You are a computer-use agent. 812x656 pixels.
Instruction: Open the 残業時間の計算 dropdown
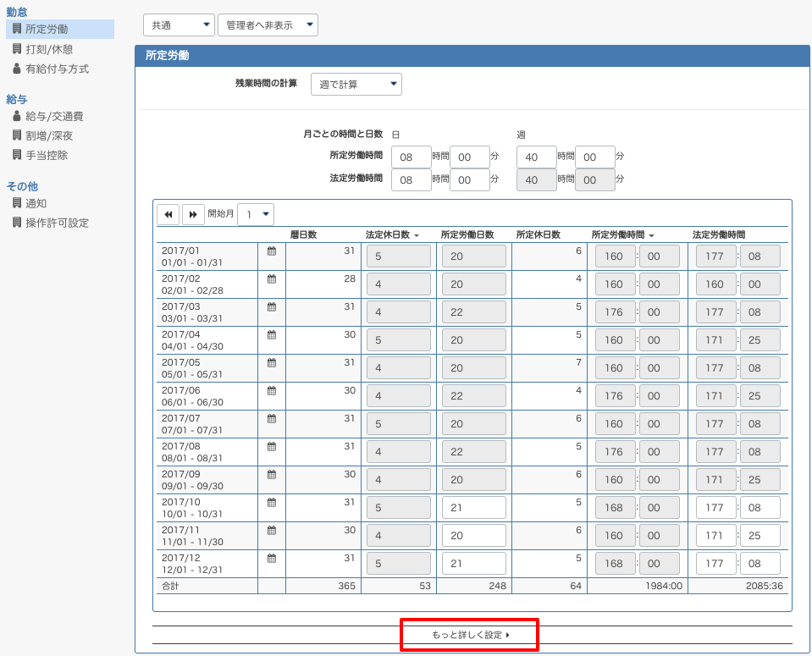356,85
